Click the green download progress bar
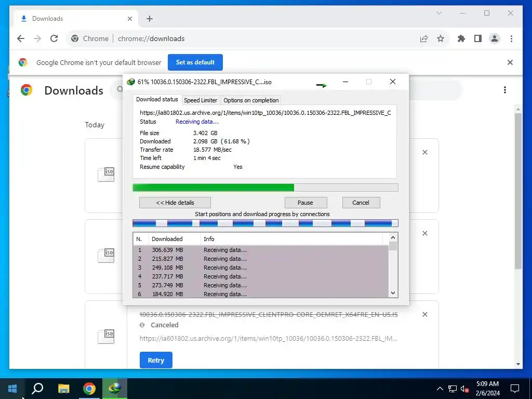This screenshot has width=532, height=399. click(265, 188)
